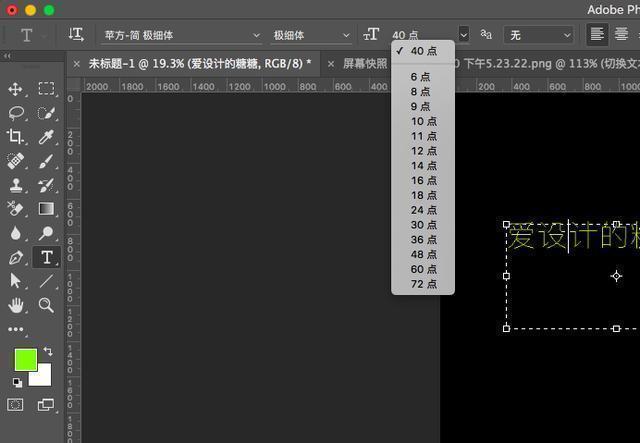This screenshot has width=640, height=443.
Task: Open the font family dropdown 苹方-简 极细体
Action: [181, 36]
